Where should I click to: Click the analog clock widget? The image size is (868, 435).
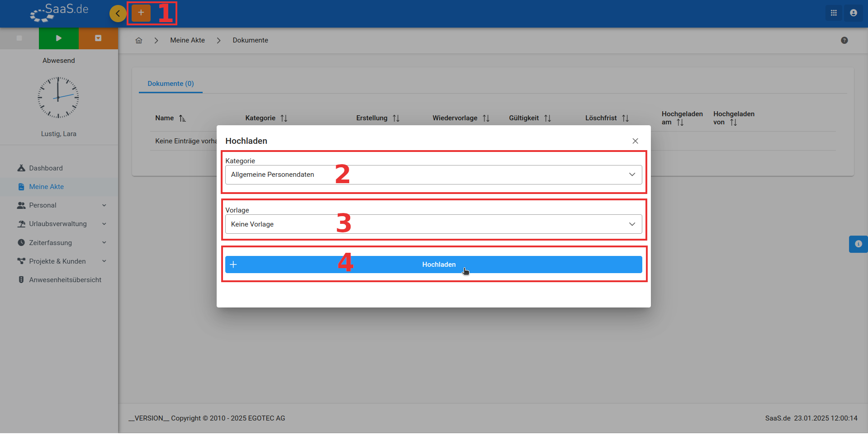coord(58,98)
